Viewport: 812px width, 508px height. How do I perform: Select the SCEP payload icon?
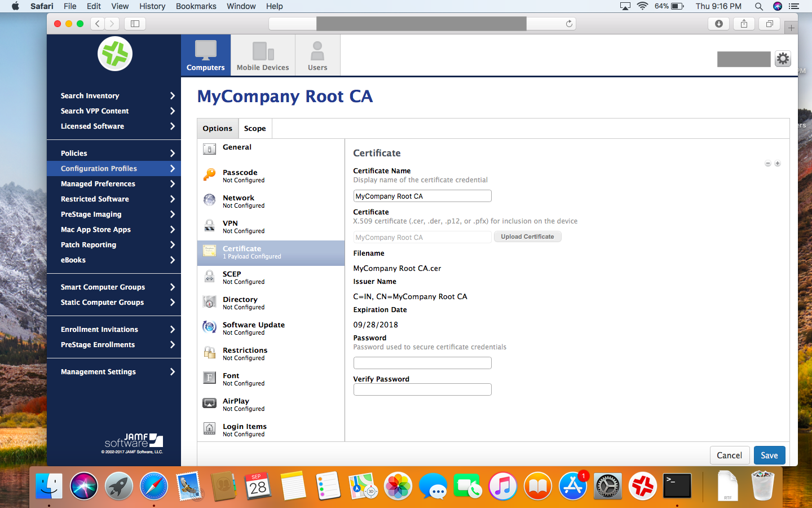point(209,276)
